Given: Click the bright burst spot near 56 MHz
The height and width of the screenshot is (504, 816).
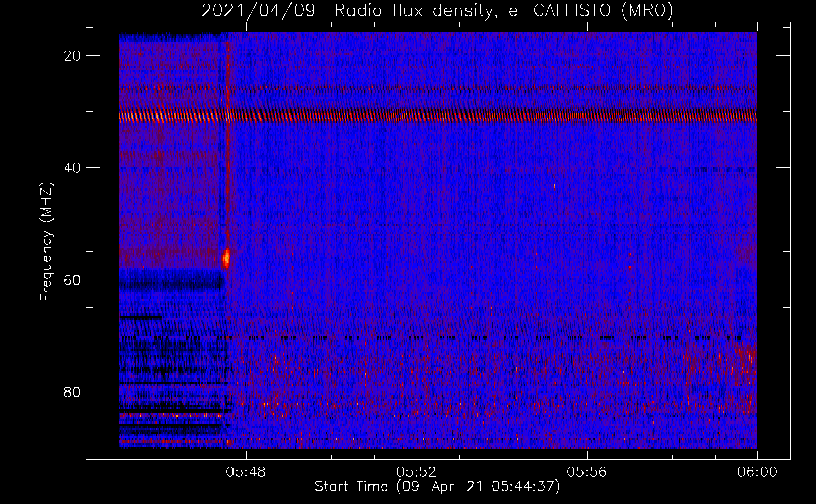Looking at the screenshot, I should (x=226, y=258).
